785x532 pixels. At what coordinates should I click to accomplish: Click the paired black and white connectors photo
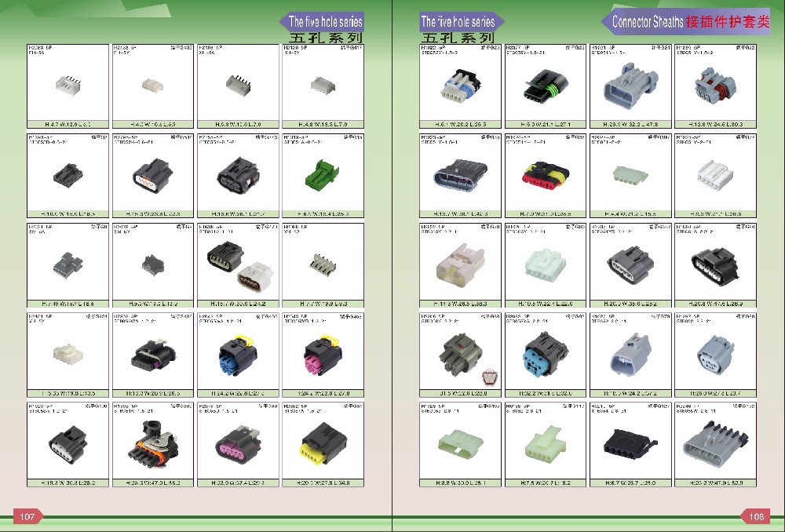pyautogui.click(x=239, y=265)
